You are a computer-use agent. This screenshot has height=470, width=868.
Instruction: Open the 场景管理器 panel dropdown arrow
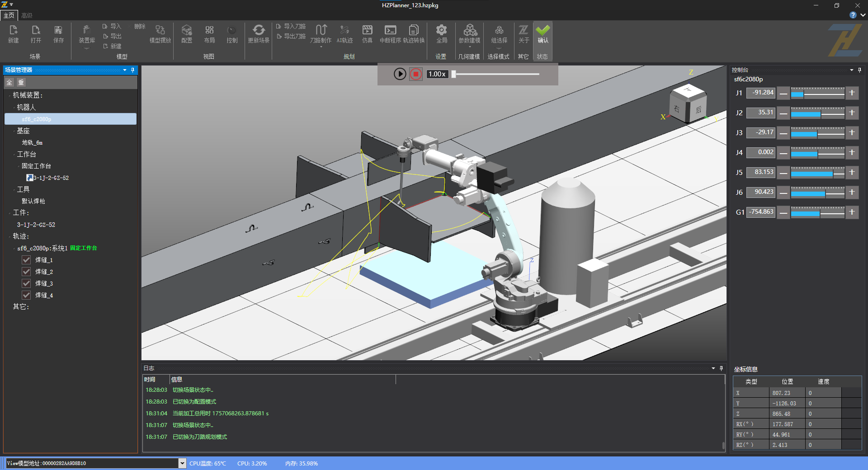(x=125, y=70)
